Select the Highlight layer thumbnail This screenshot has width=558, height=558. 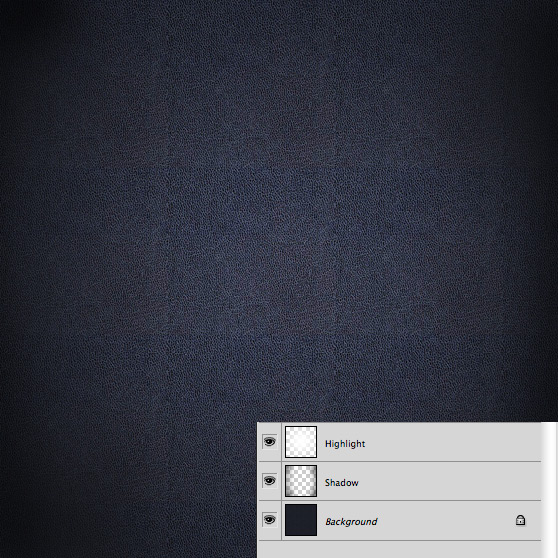point(301,442)
